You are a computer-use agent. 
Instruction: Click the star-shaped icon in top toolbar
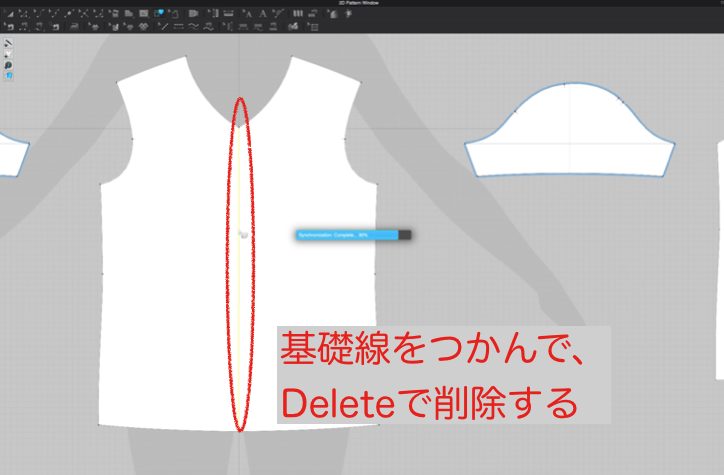(349, 14)
